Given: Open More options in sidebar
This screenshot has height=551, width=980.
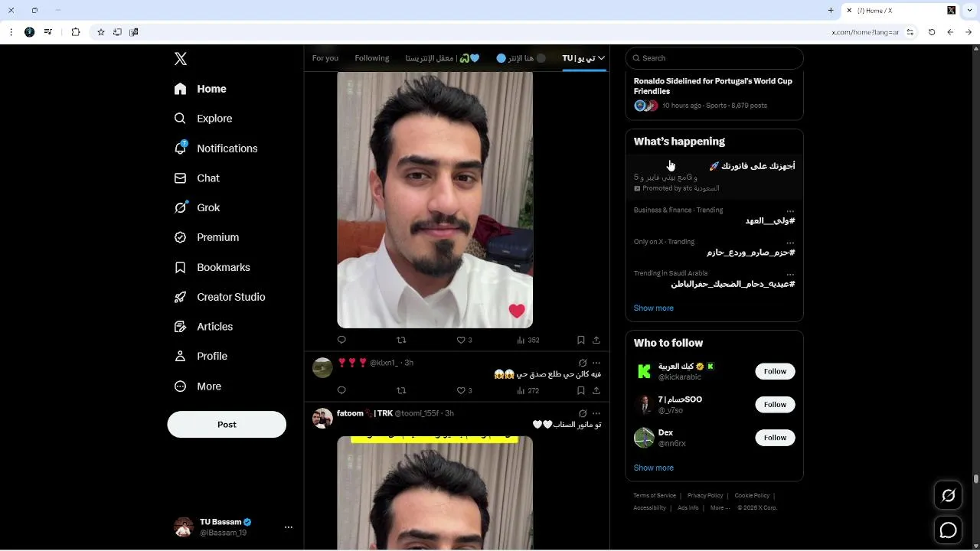Looking at the screenshot, I should pyautogui.click(x=198, y=386).
